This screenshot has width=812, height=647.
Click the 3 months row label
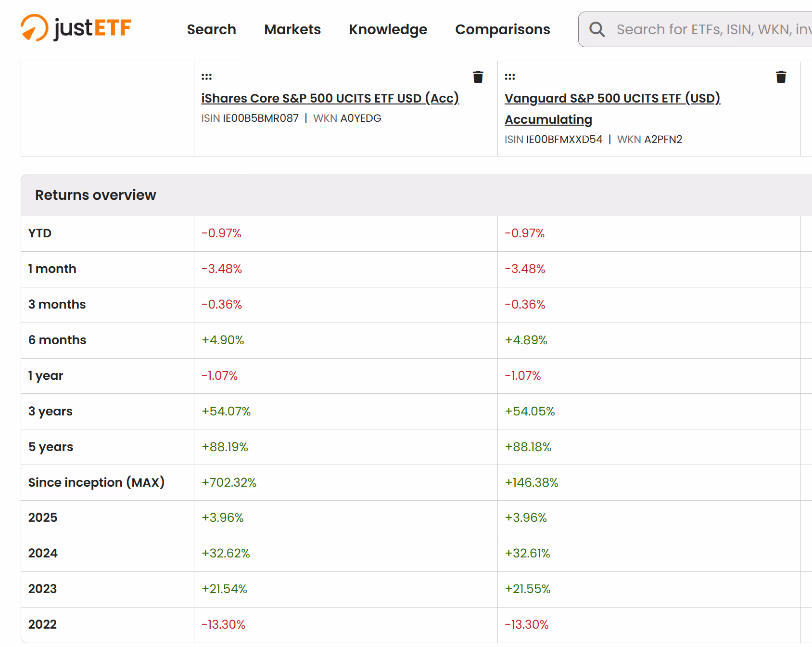(x=57, y=305)
